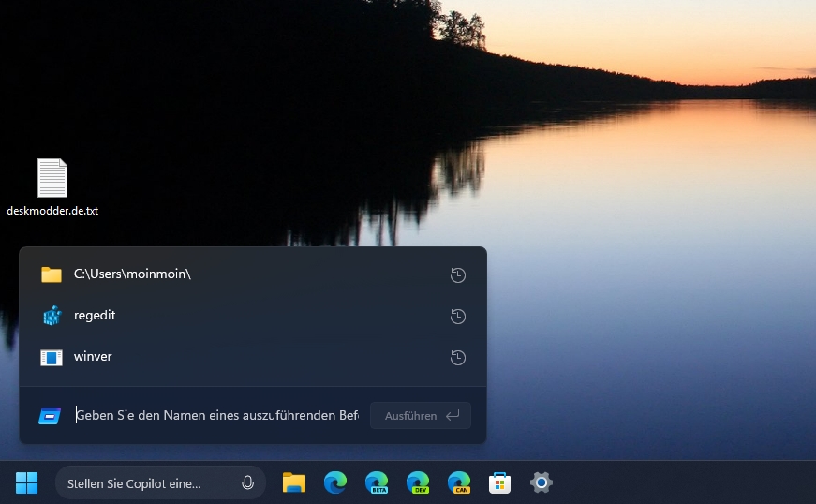Open File Explorer from the taskbar
Screen dimensions: 816x504
[294, 482]
